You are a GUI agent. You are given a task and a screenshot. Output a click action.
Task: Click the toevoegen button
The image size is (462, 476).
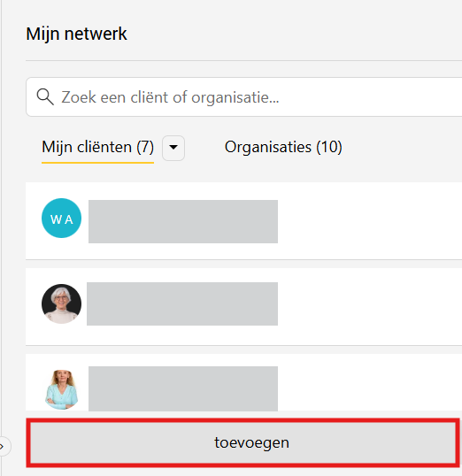[243, 442]
